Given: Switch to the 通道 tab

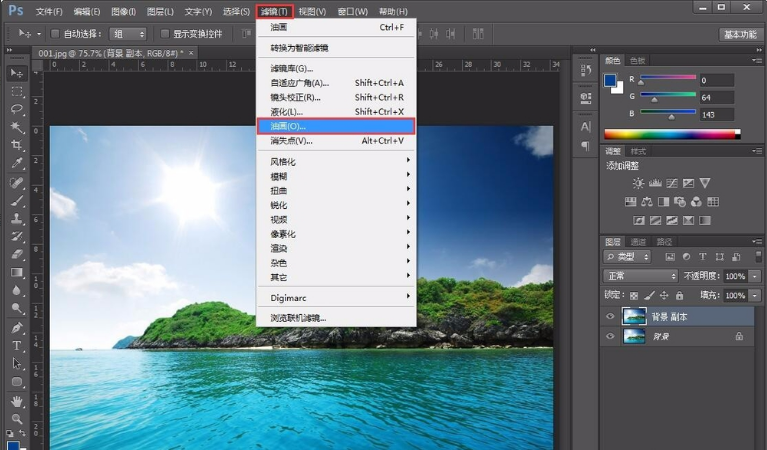Looking at the screenshot, I should (638, 242).
